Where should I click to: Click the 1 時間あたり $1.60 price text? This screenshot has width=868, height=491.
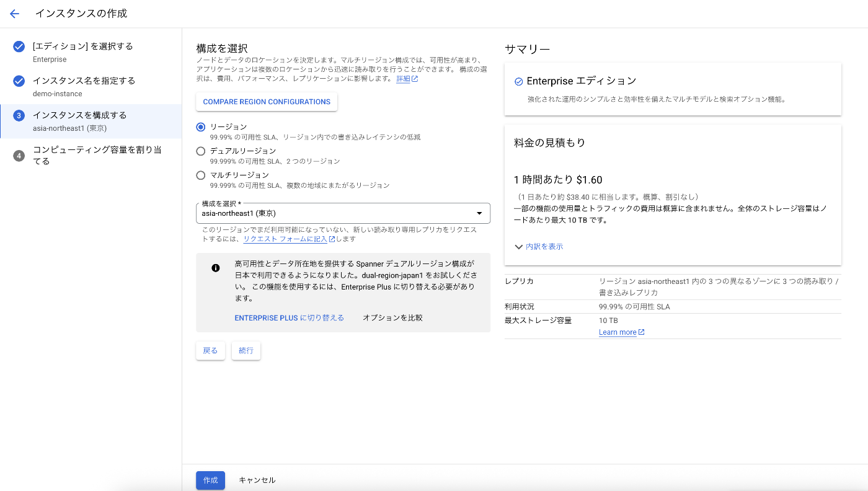pos(558,180)
